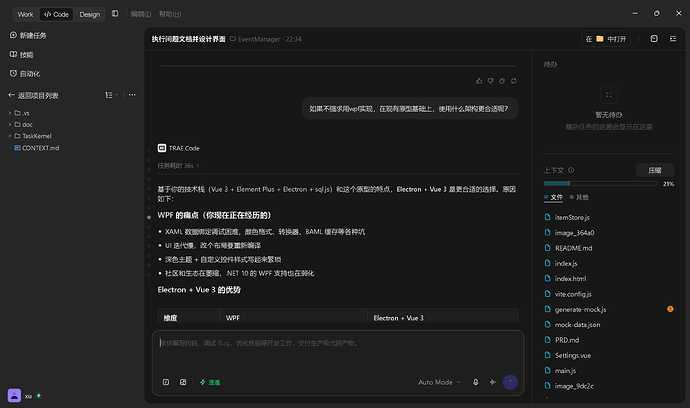Open the 编辑 menu
This screenshot has width=690, height=408.
pyautogui.click(x=141, y=14)
